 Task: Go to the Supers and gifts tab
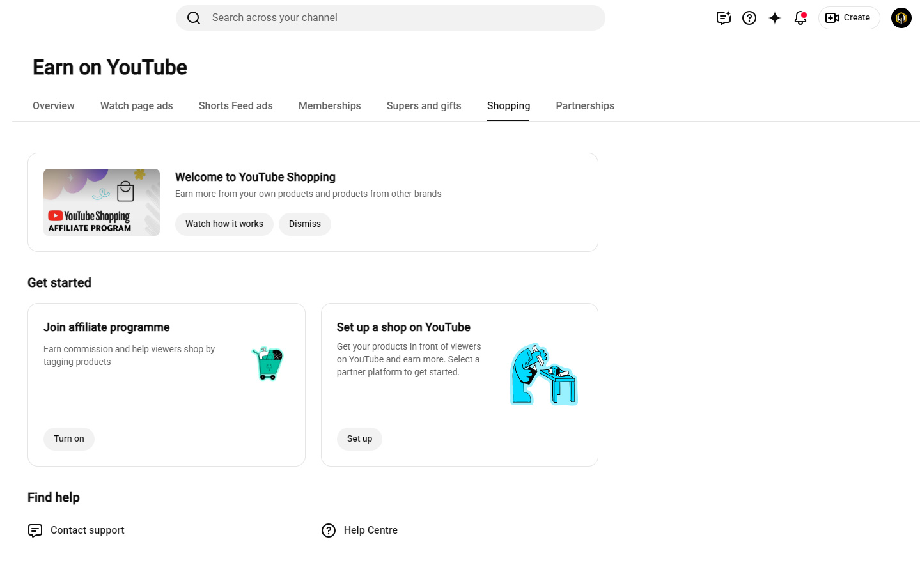(x=424, y=106)
